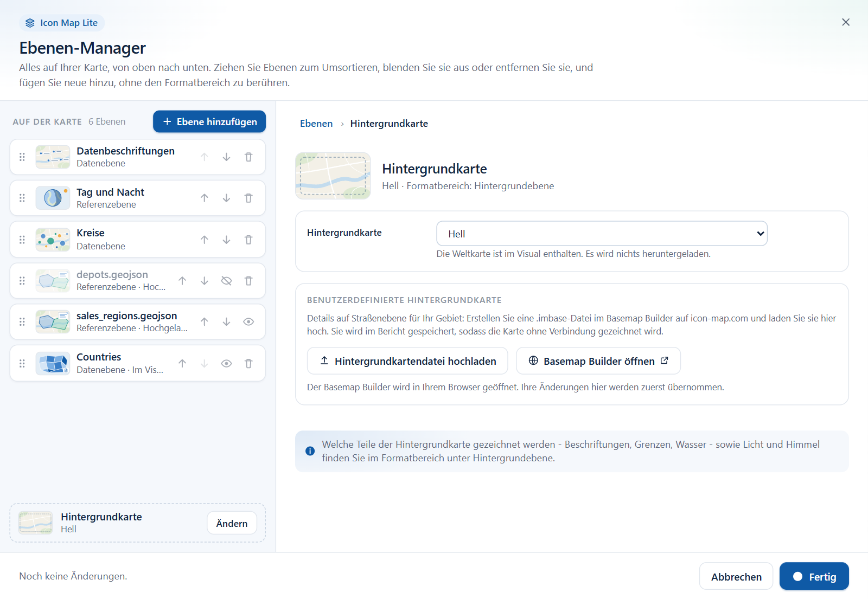
Task: Open the Basemap Builder
Action: 598,361
